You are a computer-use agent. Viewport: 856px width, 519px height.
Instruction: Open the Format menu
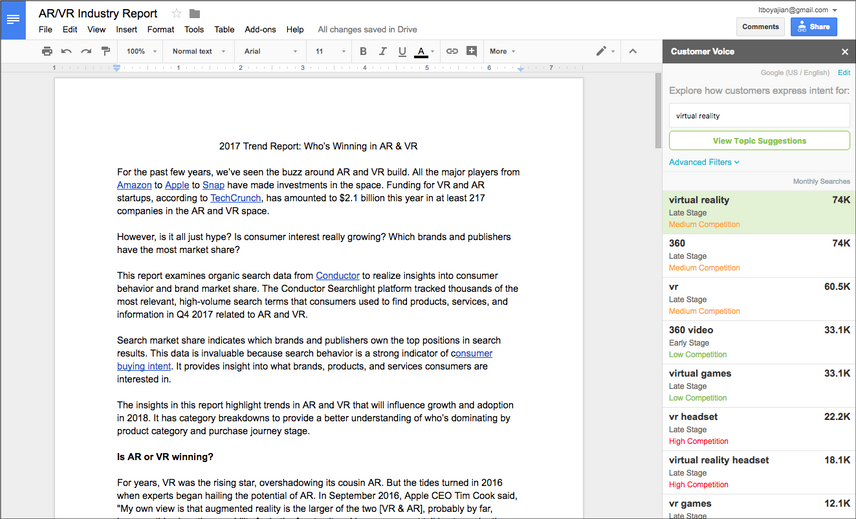click(160, 29)
